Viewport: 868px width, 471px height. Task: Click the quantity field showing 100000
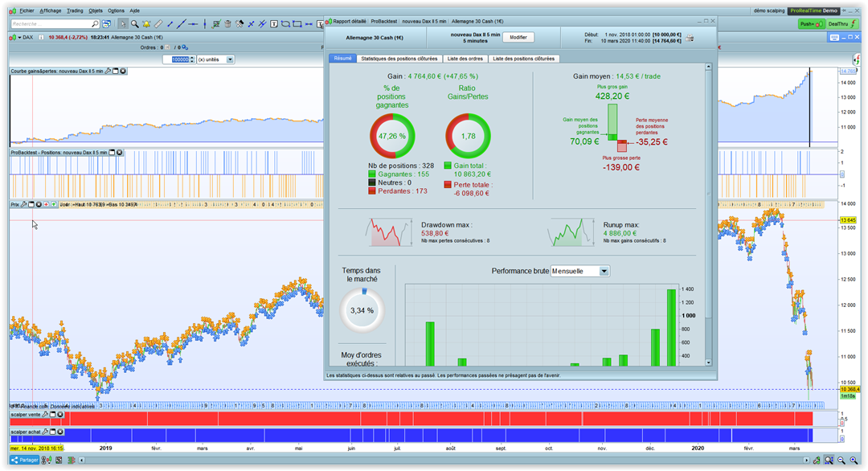178,59
